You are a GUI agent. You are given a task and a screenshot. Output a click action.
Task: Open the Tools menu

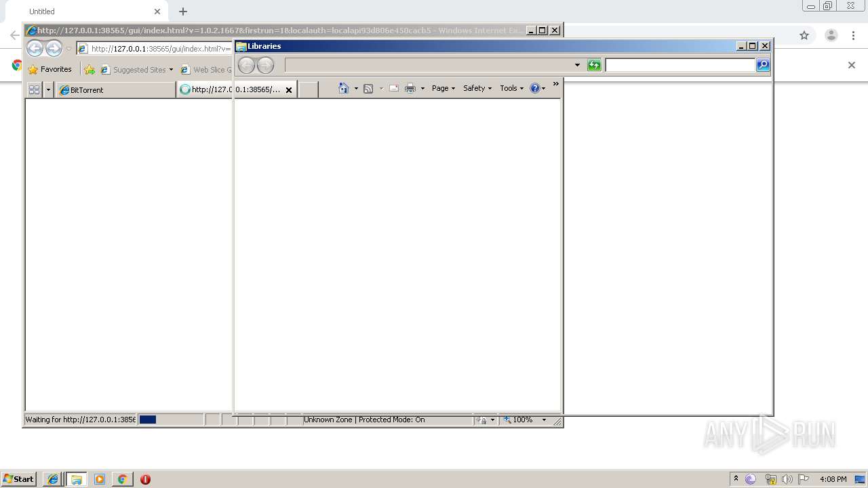pos(512,88)
